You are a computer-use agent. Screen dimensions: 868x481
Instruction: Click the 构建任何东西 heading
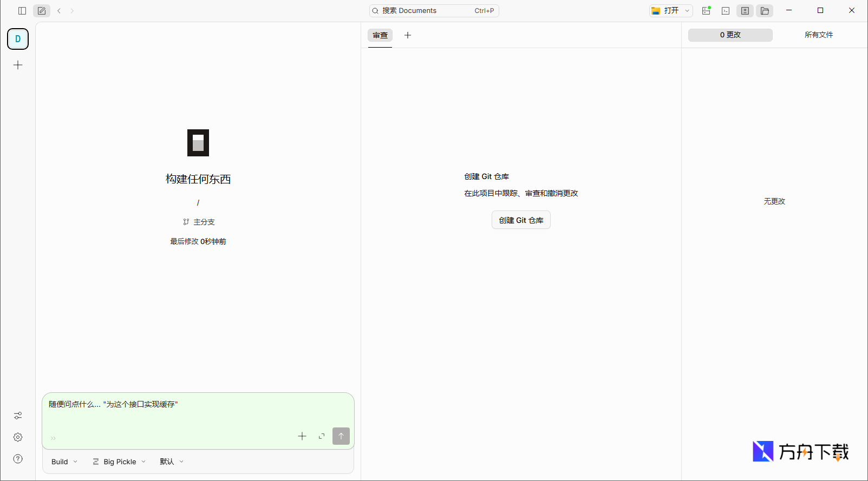[198, 179]
